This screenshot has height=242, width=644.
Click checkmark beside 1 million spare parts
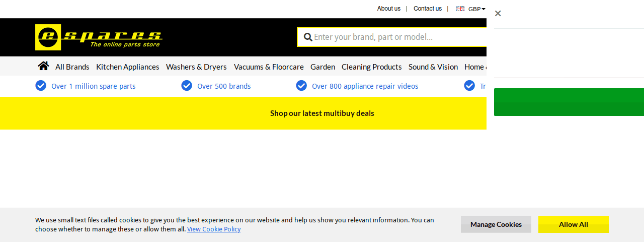coord(41,86)
